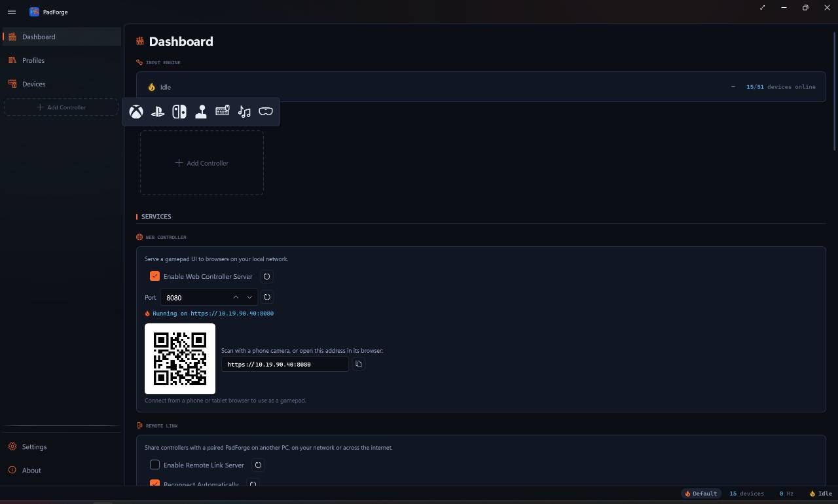Click the dash before devices online count

733,87
